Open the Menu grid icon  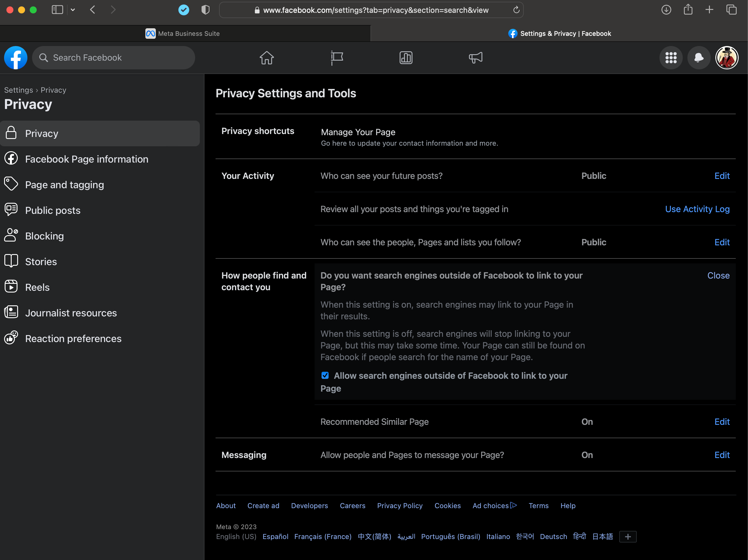(671, 57)
